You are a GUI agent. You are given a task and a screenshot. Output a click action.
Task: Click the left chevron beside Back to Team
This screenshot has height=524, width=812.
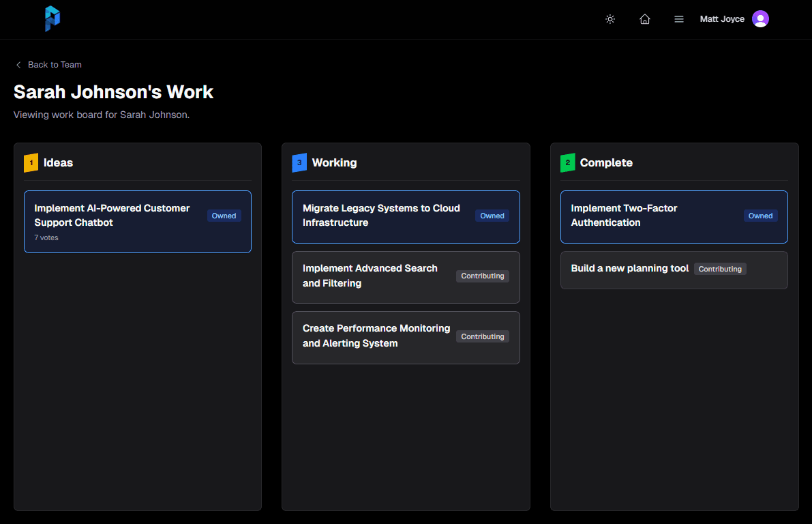[x=18, y=65]
